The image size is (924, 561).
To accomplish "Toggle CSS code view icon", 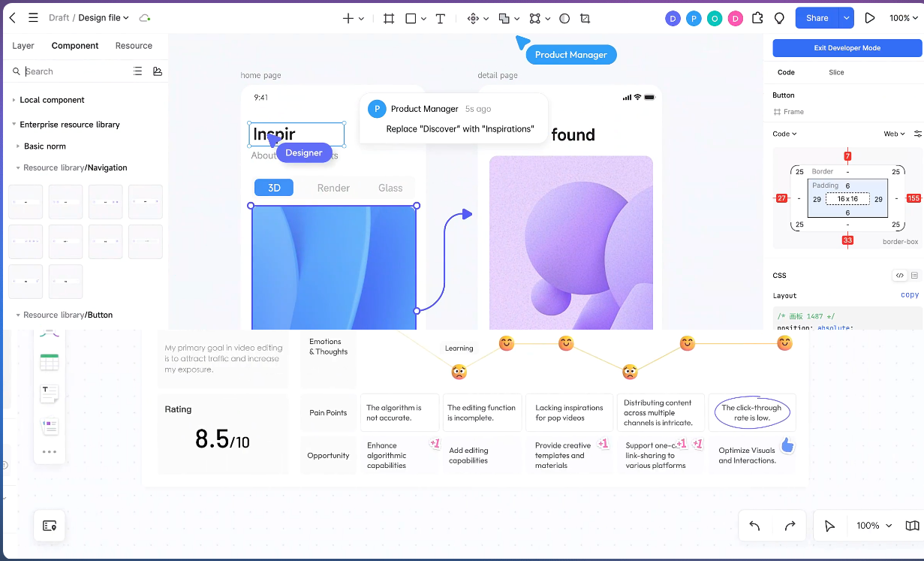I will 900,276.
